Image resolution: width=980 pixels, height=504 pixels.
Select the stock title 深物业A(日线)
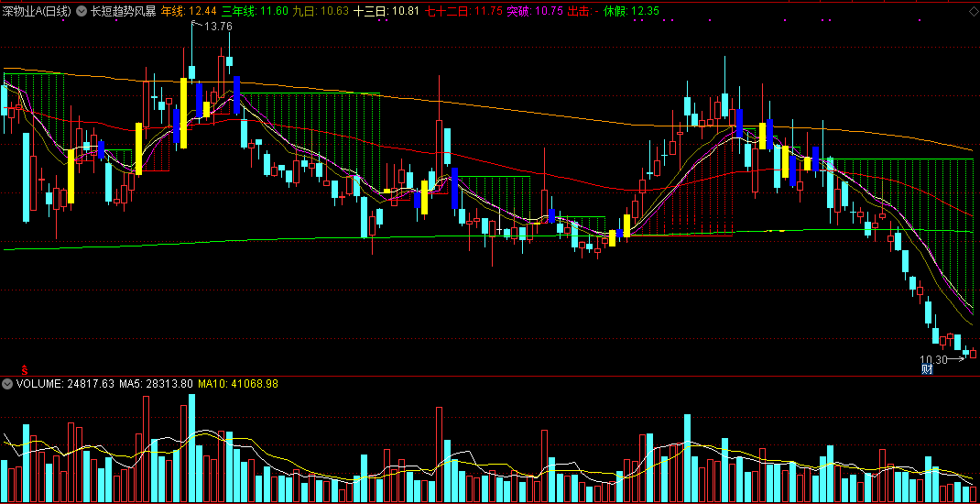[x=38, y=11]
